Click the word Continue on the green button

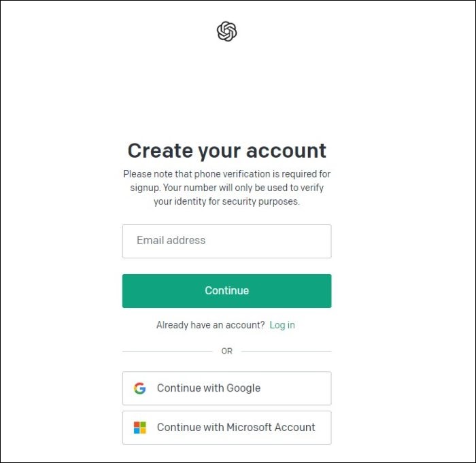[x=226, y=290]
